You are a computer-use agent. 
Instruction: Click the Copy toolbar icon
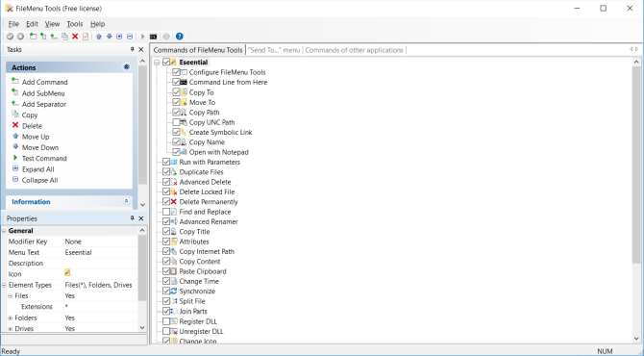pyautogui.click(x=64, y=37)
